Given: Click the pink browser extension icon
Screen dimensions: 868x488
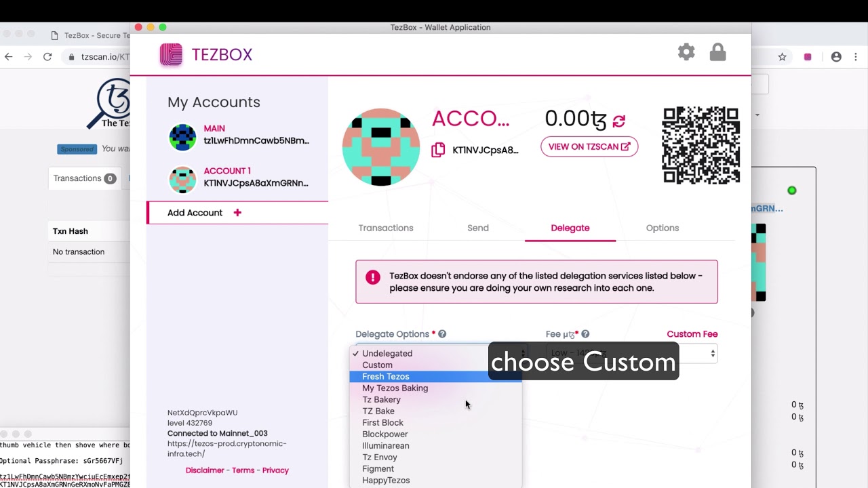Looking at the screenshot, I should 808,57.
